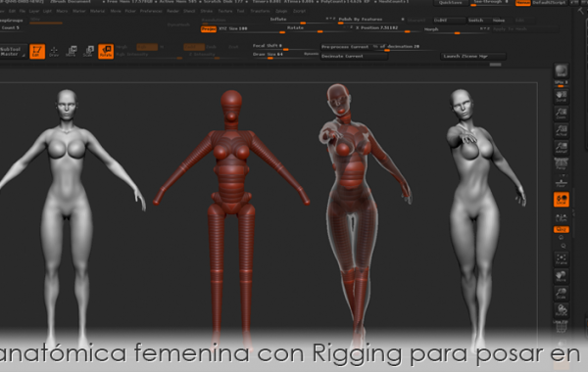
Task: Switch to the Move transform icon
Action: click(x=71, y=51)
